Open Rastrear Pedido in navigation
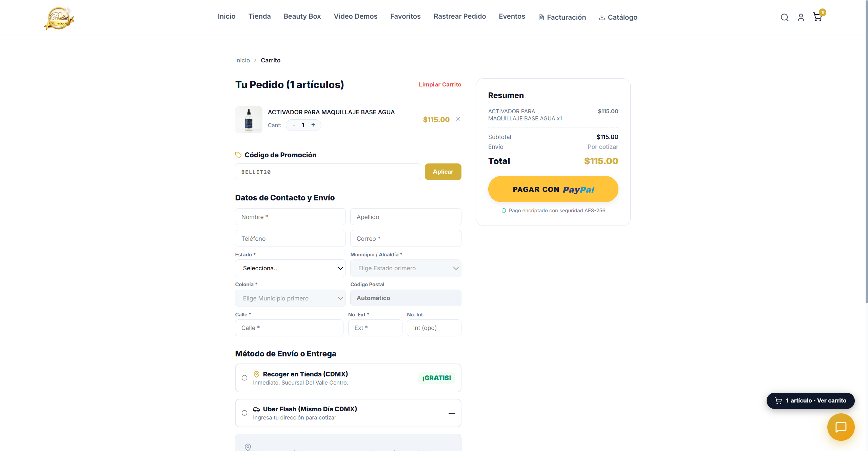The height and width of the screenshot is (451, 868). (x=460, y=16)
